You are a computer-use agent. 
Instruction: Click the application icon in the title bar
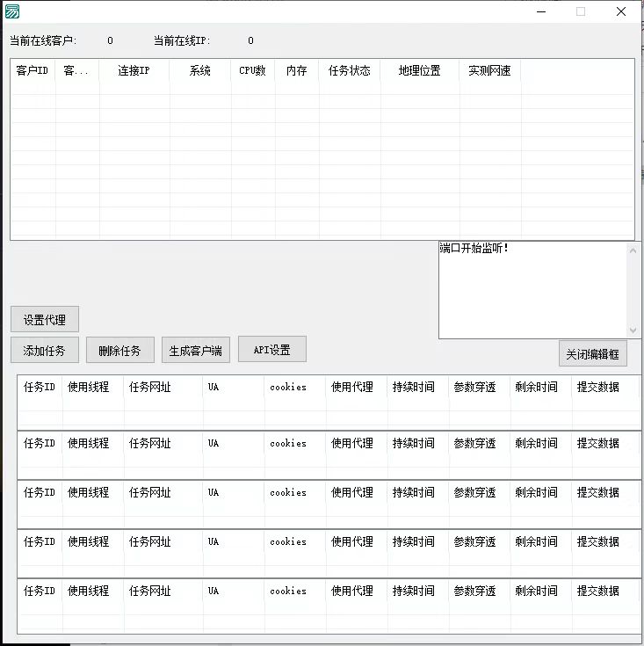tap(11, 11)
